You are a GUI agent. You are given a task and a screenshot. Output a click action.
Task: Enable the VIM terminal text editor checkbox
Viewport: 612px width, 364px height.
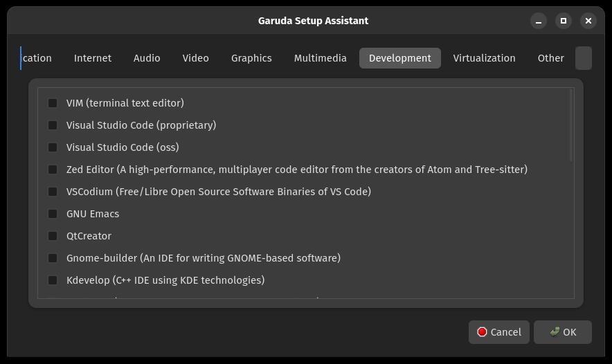click(x=53, y=103)
